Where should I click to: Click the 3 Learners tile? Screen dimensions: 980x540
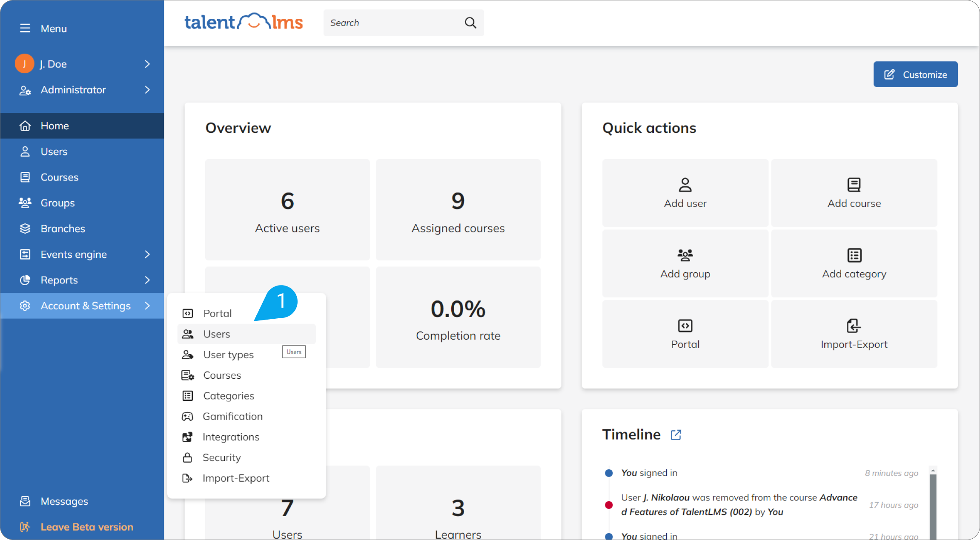[458, 503]
